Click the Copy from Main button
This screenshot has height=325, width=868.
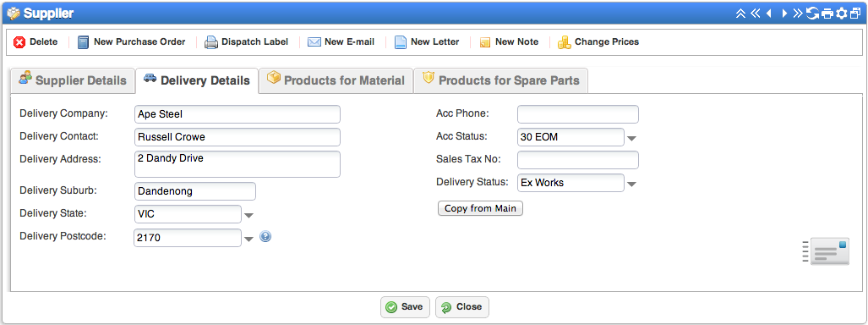click(481, 208)
